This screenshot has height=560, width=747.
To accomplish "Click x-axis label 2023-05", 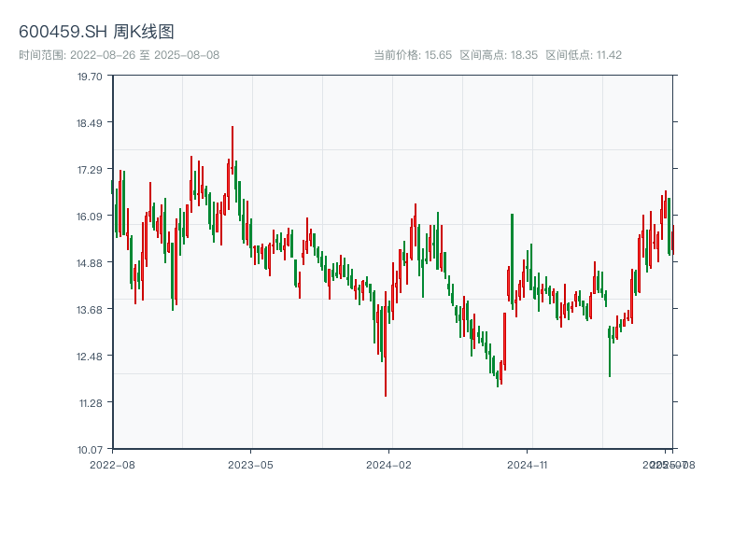I will [250, 465].
